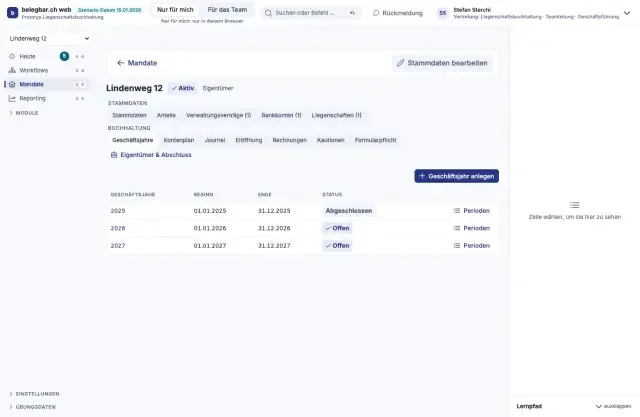Image resolution: width=640 pixels, height=417 pixels.
Task: Open Workflows via its sidebar icon
Action: click(12, 70)
